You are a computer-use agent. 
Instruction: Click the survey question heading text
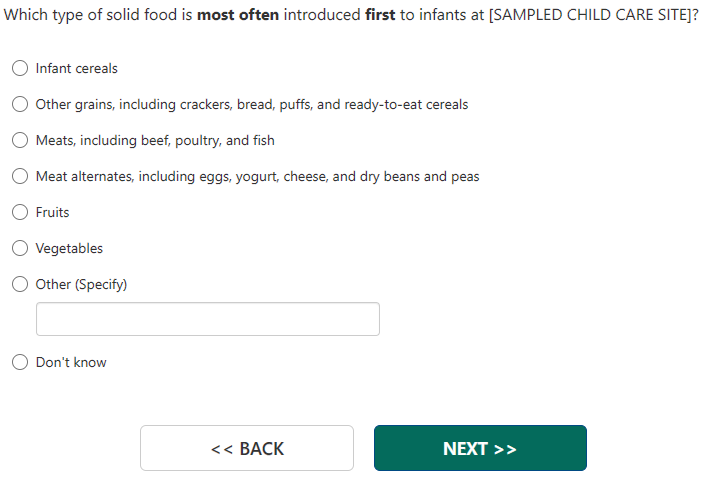(x=351, y=18)
